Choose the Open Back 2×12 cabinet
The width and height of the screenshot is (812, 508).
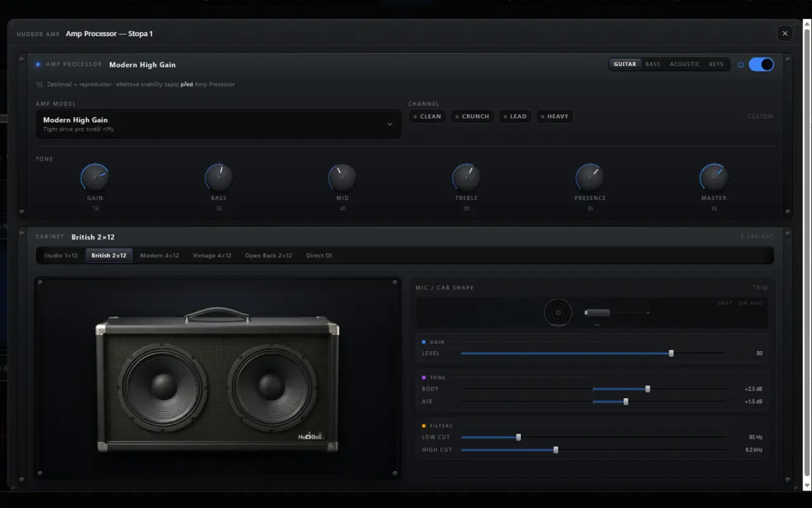coord(268,255)
